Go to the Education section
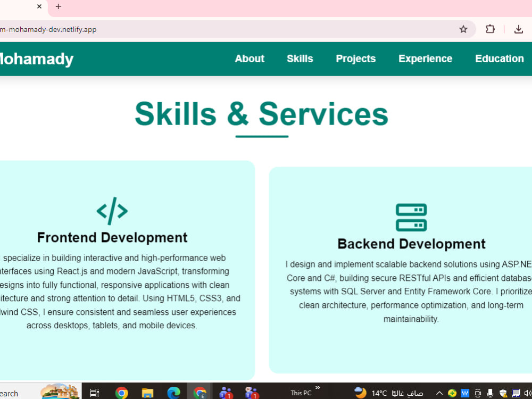532x399 pixels. pos(499,59)
